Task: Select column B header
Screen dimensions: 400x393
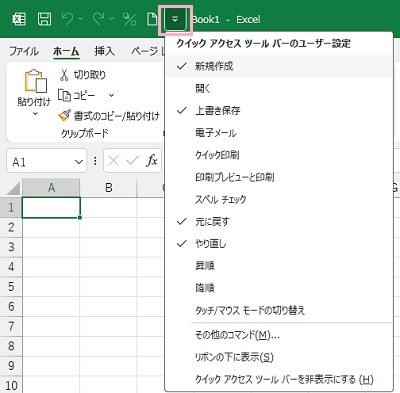Action: [x=108, y=188]
